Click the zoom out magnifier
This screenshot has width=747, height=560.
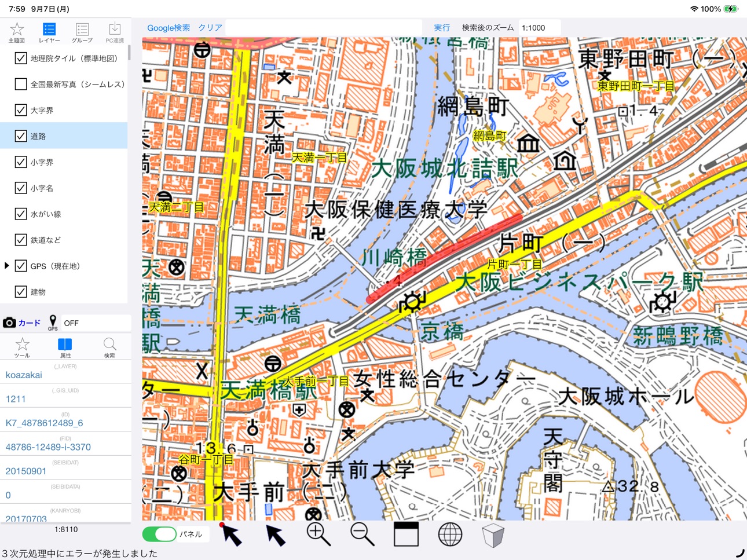point(362,535)
